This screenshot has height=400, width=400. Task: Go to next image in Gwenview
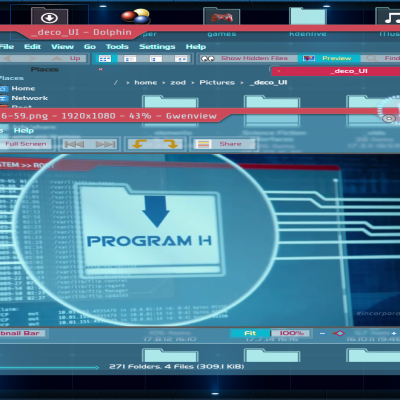point(105,144)
